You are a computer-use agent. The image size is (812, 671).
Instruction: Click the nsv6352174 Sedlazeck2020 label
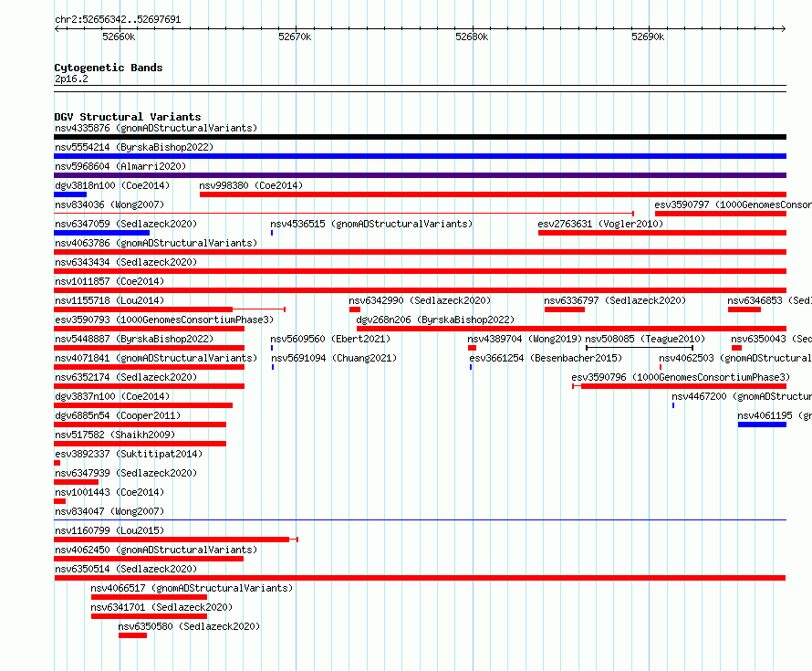[126, 377]
